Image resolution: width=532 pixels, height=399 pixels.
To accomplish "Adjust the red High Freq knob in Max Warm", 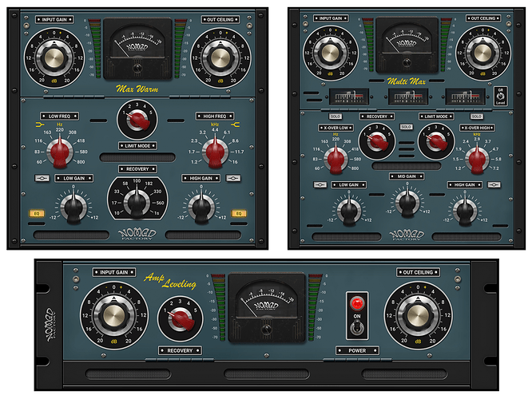I will click(215, 152).
